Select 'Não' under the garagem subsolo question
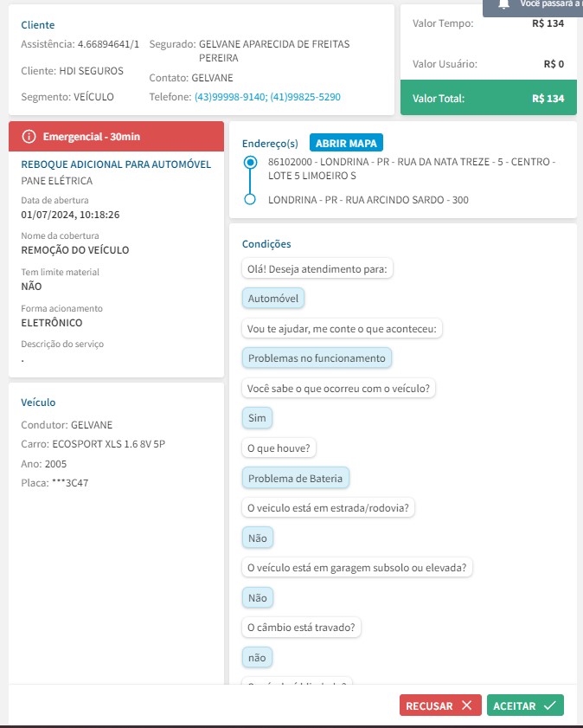Screen dimensions: 583x728 pos(257,597)
